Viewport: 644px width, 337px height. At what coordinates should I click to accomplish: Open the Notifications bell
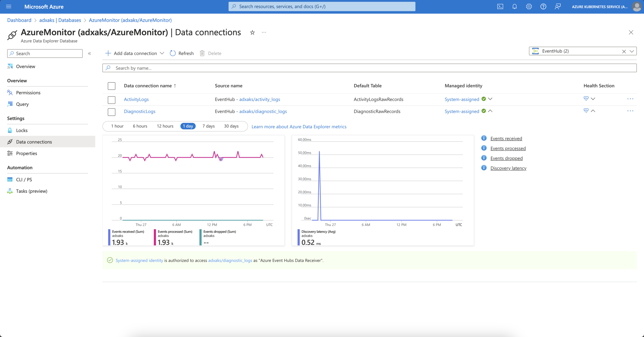pyautogui.click(x=515, y=6)
